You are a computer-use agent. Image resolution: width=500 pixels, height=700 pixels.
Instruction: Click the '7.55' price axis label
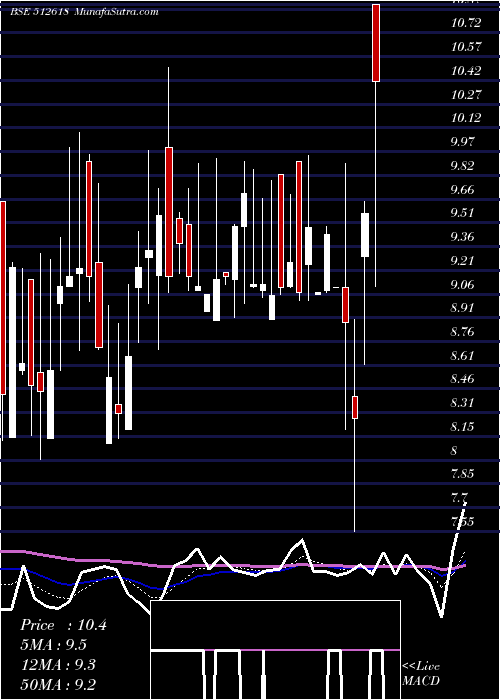463,521
